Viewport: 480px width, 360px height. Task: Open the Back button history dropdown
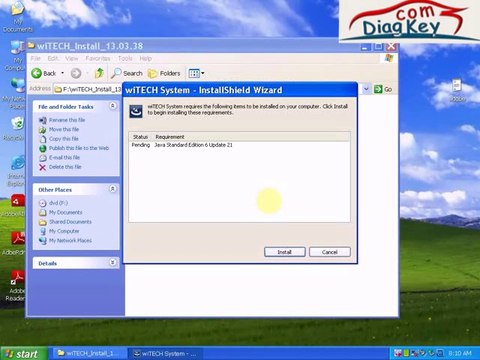pyautogui.click(x=62, y=73)
